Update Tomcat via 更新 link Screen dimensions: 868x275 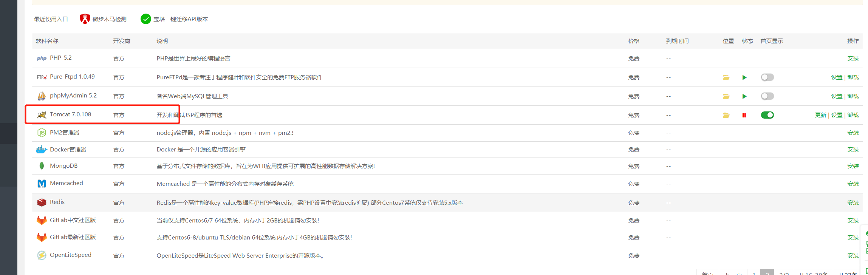[x=820, y=115]
